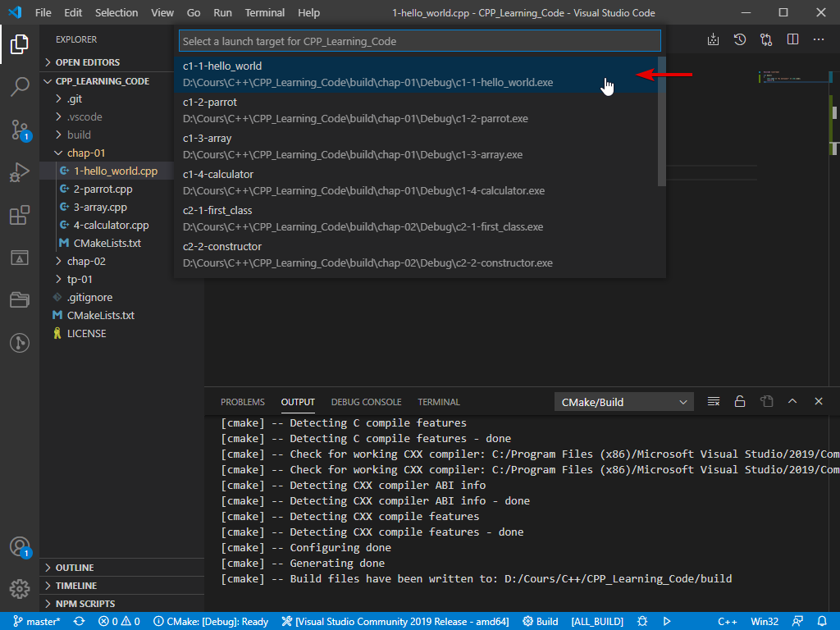Change the ALL_BUILD default target
840x630 pixels.
tap(597, 622)
